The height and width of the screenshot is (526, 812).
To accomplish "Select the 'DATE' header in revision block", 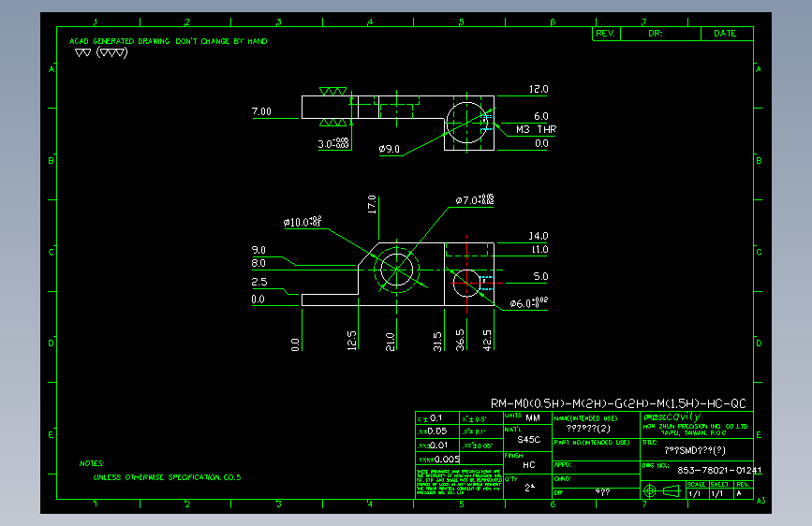I will [x=725, y=33].
